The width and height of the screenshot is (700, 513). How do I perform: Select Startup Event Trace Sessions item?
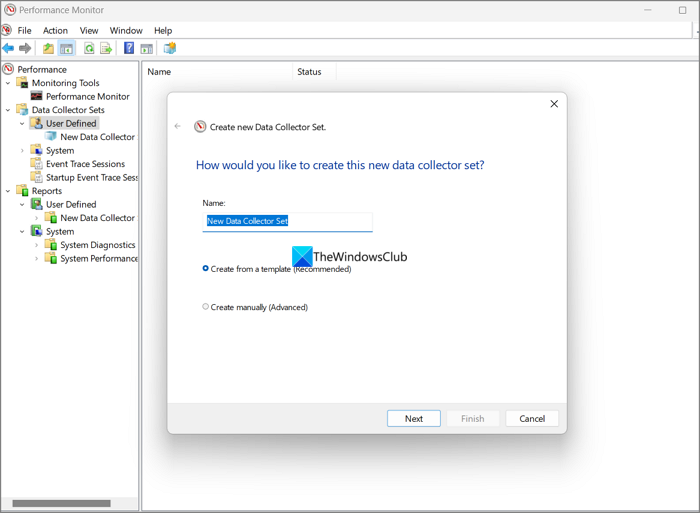click(92, 178)
